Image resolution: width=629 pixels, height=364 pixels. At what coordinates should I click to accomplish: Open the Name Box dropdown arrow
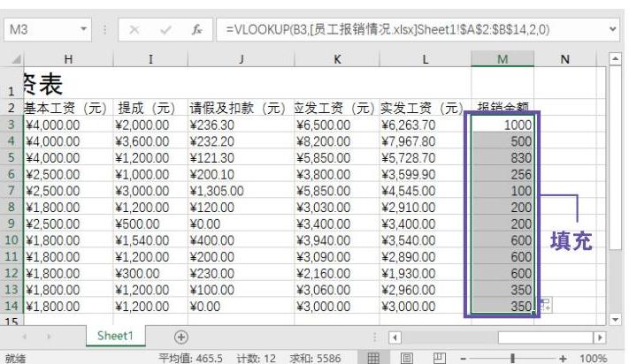click(x=83, y=29)
